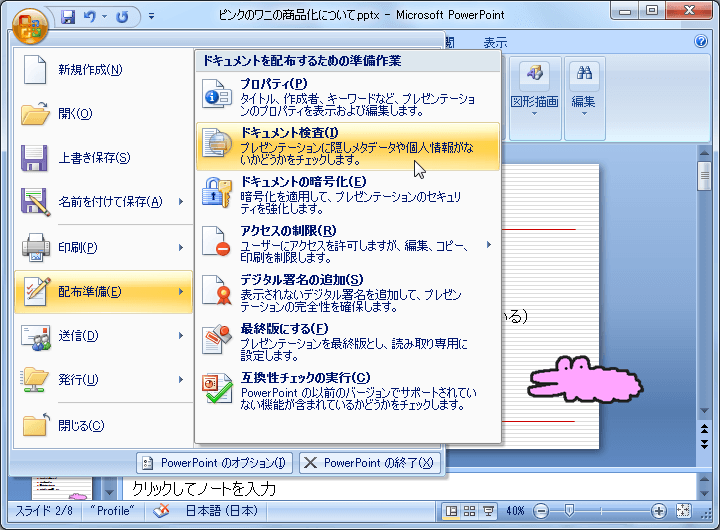
Task: Choose 開く(O) from the Office menu
Action: [x=103, y=113]
